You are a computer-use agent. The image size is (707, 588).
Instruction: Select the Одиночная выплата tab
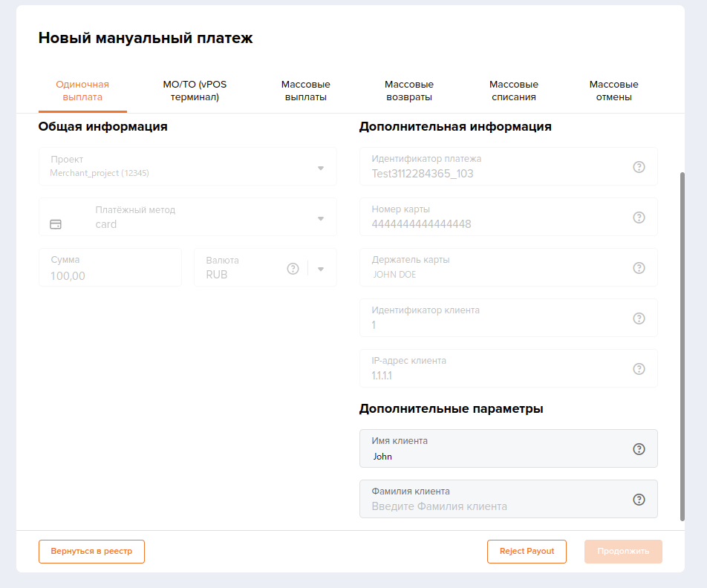82,91
